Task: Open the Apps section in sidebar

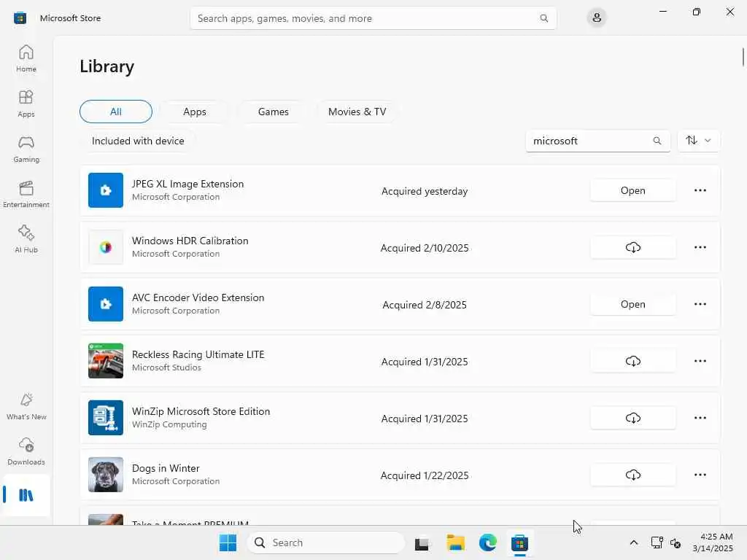Action: 26,104
